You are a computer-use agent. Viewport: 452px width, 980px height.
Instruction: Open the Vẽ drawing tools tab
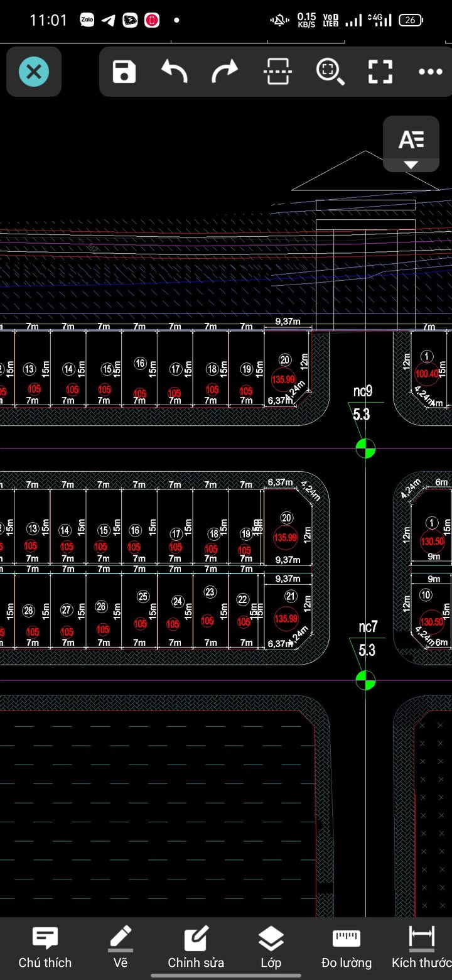(121, 948)
